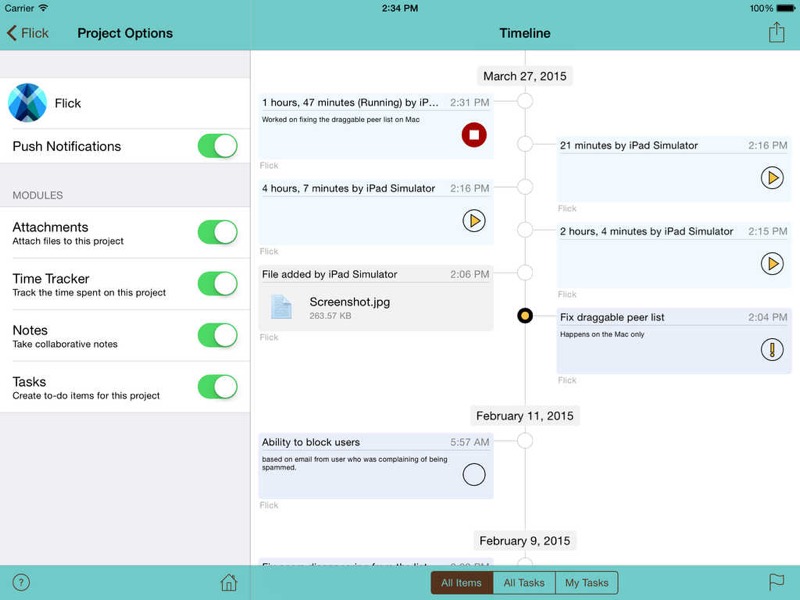The width and height of the screenshot is (800, 600).
Task: Mark Ability to block users task complete
Action: pos(474,475)
